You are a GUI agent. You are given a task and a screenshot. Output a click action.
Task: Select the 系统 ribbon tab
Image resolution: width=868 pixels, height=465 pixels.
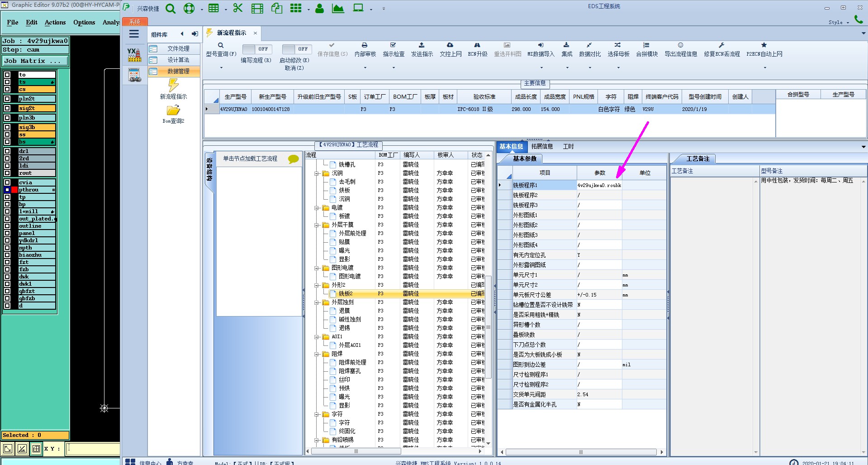click(135, 22)
